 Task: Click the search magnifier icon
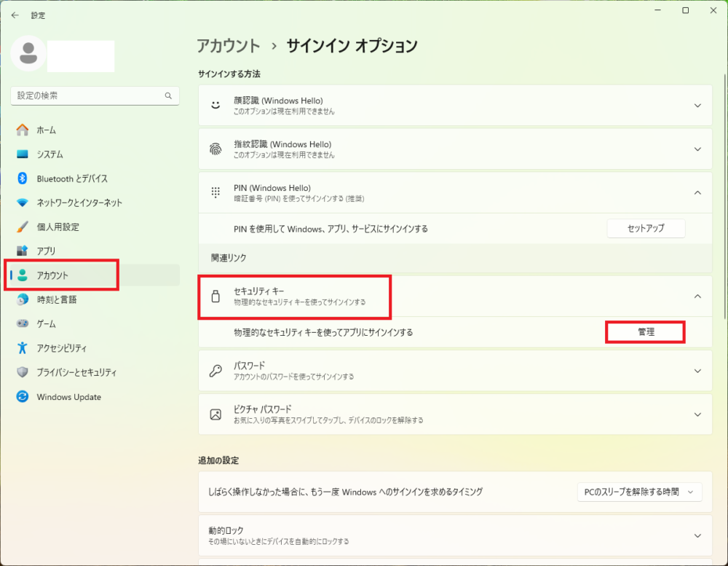pyautogui.click(x=168, y=95)
